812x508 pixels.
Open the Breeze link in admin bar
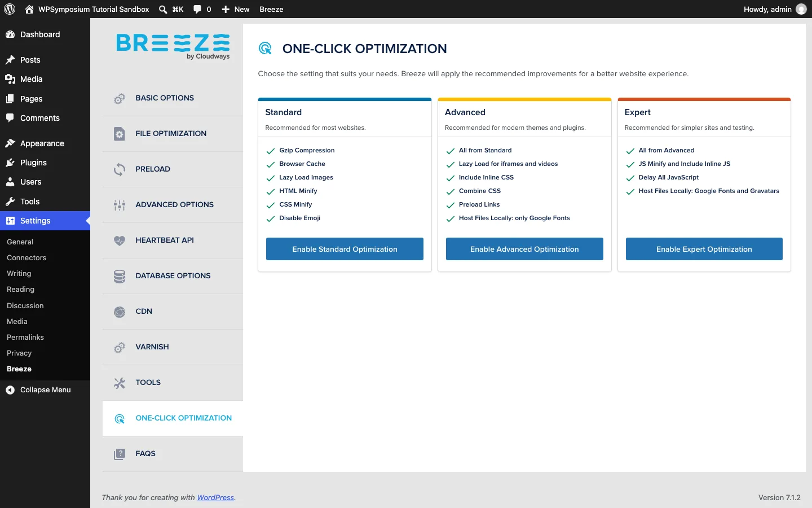271,9
